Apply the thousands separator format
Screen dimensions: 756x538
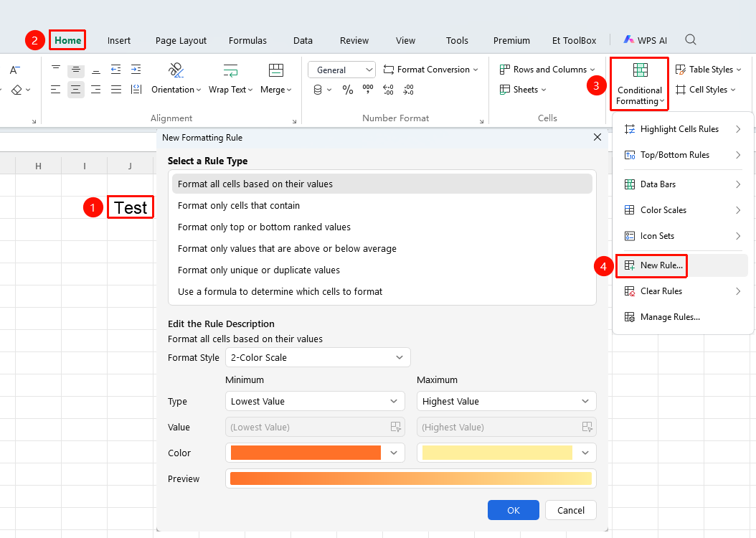click(368, 90)
